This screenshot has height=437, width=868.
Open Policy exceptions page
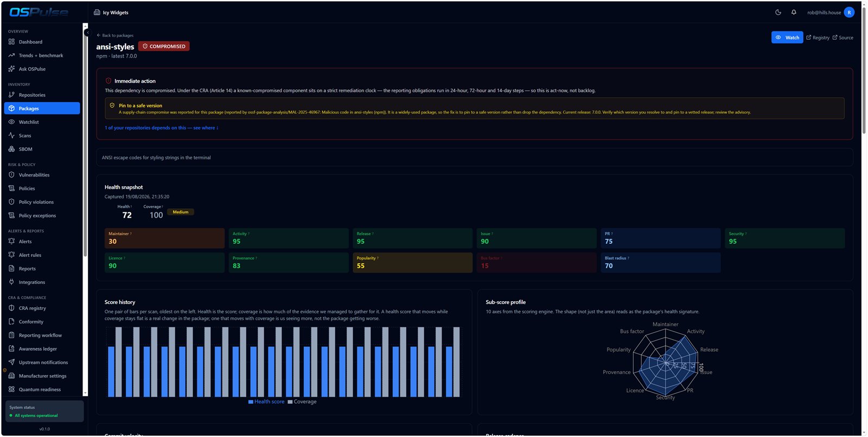pyautogui.click(x=42, y=216)
